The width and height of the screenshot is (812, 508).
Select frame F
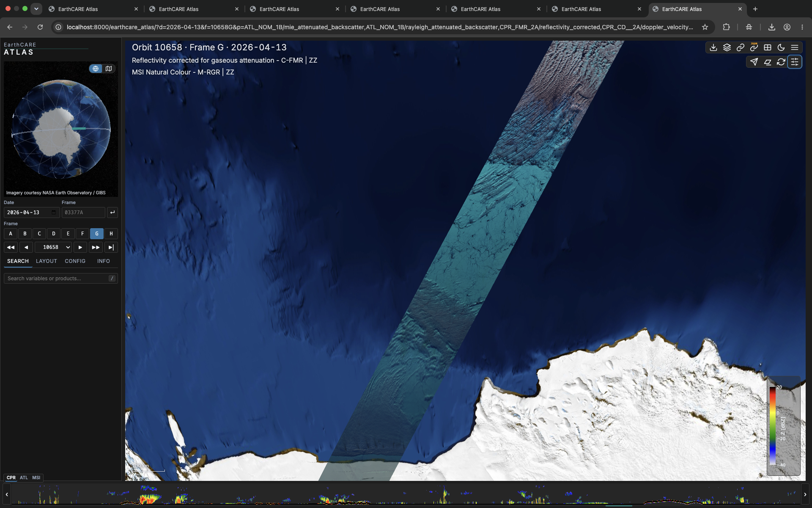[82, 234]
